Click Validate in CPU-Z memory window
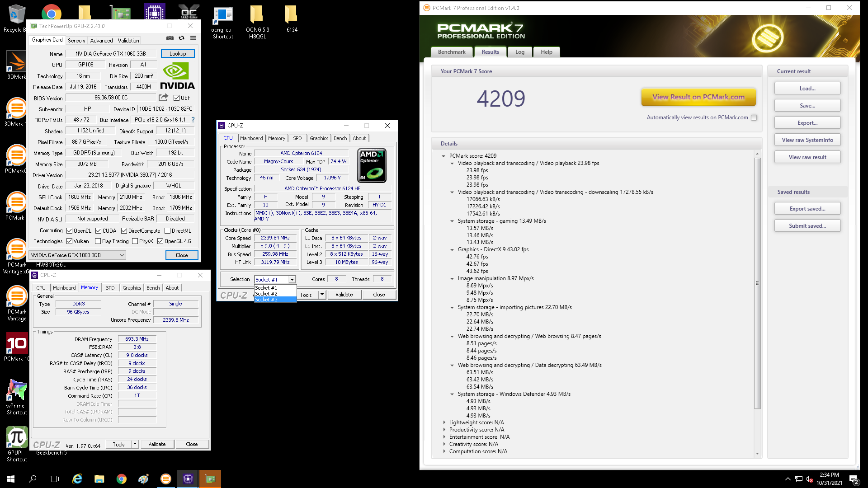 tap(157, 444)
